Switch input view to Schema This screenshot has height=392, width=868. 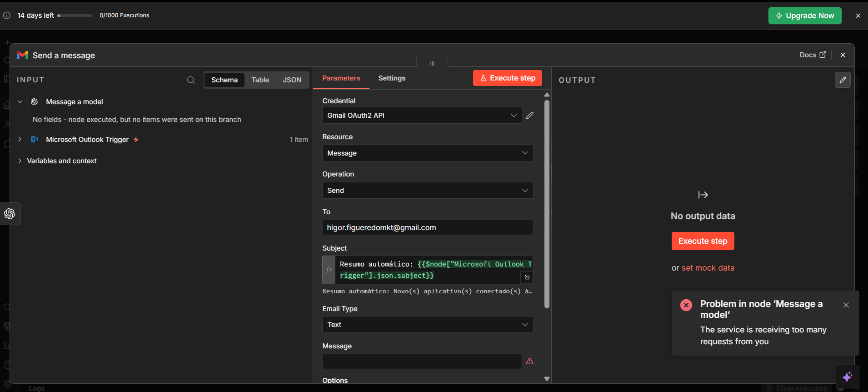tap(224, 80)
